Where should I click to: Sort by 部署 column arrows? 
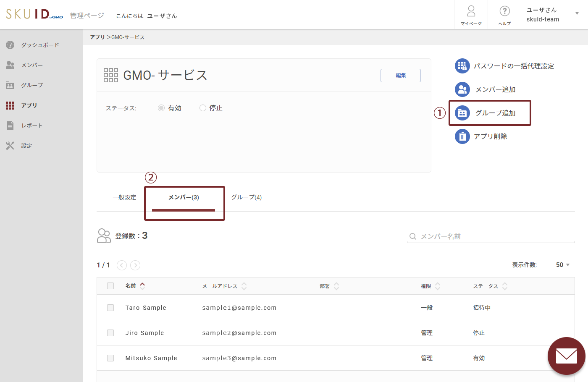pyautogui.click(x=336, y=286)
